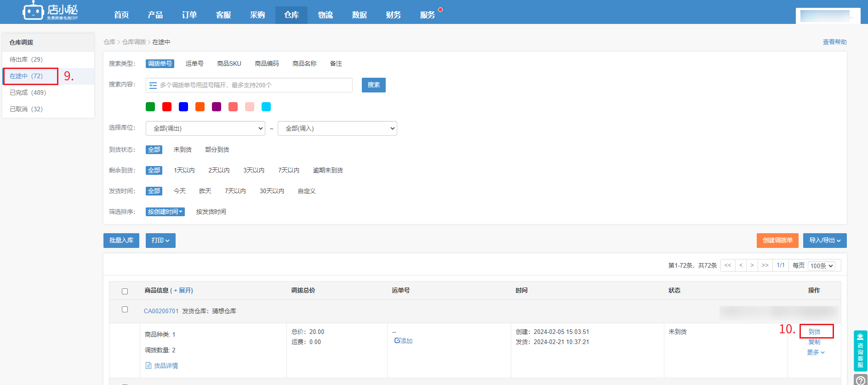Screen dimensions: 868x385
Task: Filter ship time by 30天以内
Action: point(272,191)
